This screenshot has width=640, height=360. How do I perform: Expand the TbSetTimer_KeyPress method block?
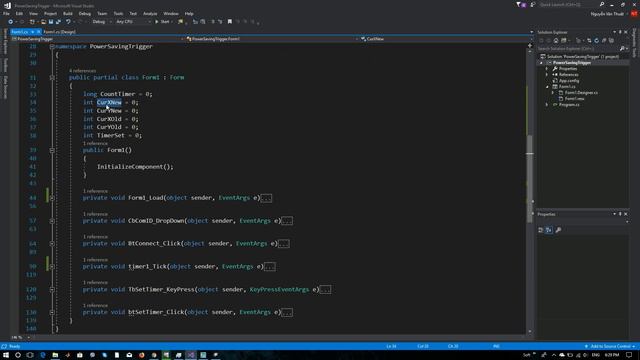[x=52, y=289]
